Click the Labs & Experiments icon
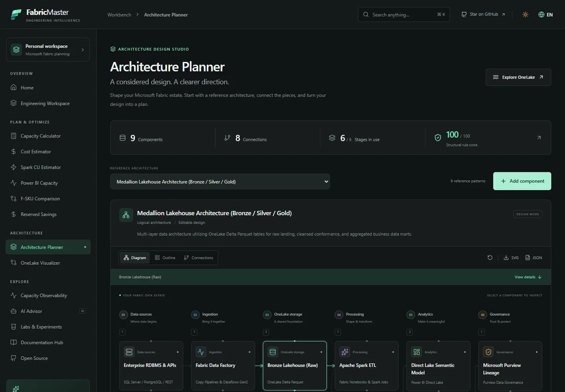Viewport: 565px width, 392px height. tap(14, 327)
